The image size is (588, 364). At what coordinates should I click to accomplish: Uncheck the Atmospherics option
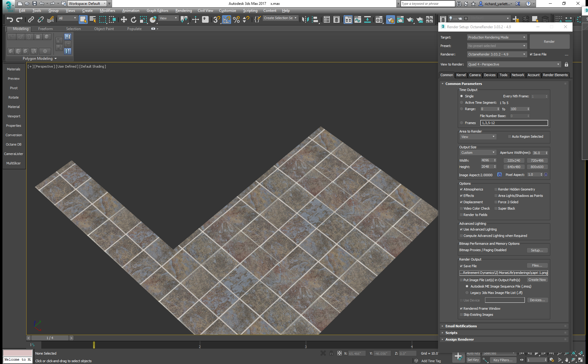(x=461, y=189)
